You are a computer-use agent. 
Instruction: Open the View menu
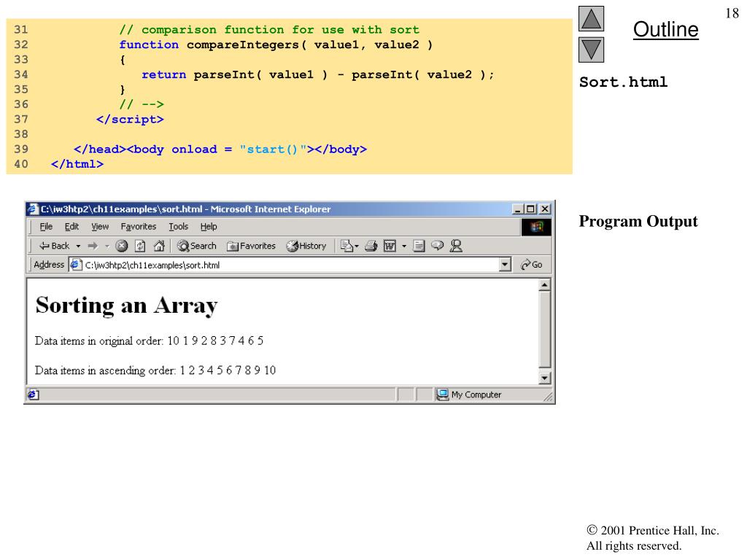click(x=100, y=227)
